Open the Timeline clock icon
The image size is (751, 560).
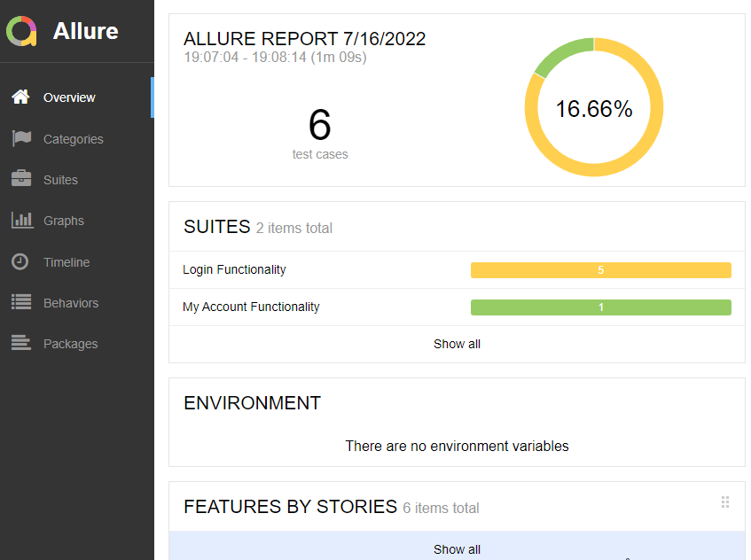coord(20,261)
